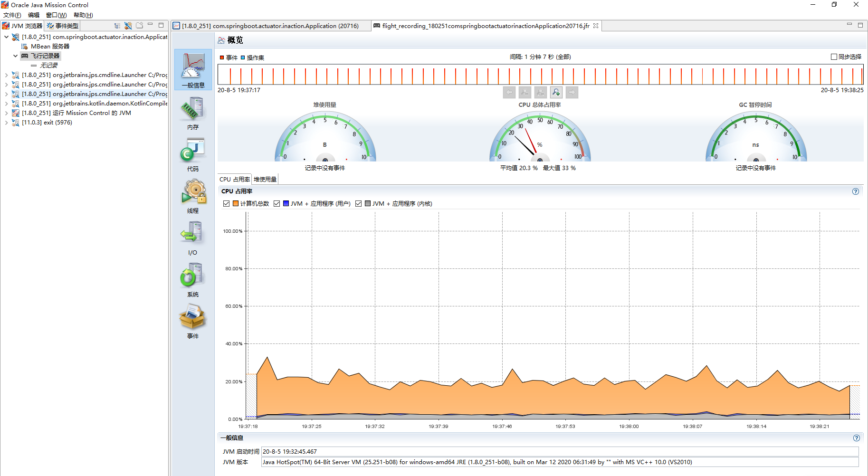This screenshot has width=868, height=476.
Task: Toggle 计算机总数 series checkbox
Action: tap(227, 203)
